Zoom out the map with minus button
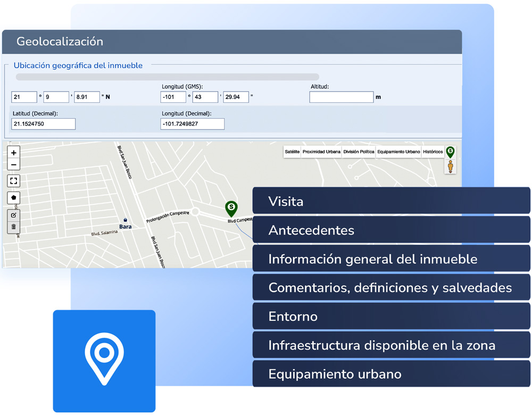 pyautogui.click(x=14, y=164)
